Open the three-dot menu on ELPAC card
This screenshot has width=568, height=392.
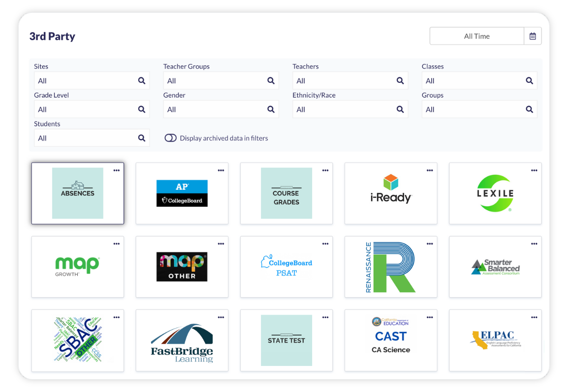(534, 317)
